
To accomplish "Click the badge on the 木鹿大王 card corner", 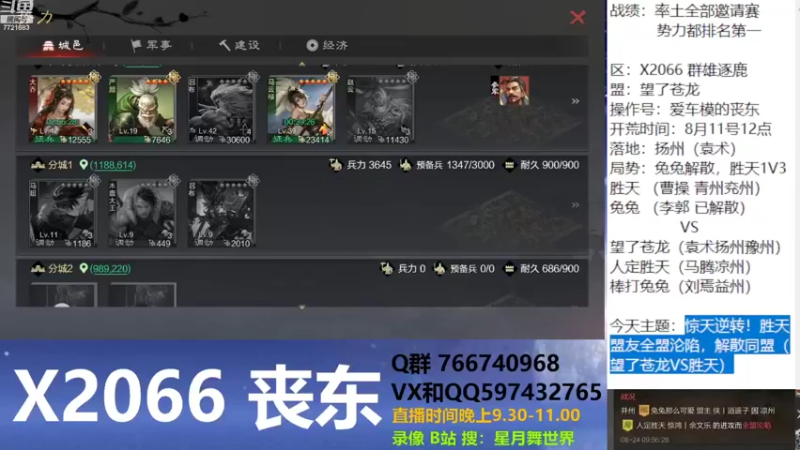I will 174,181.
